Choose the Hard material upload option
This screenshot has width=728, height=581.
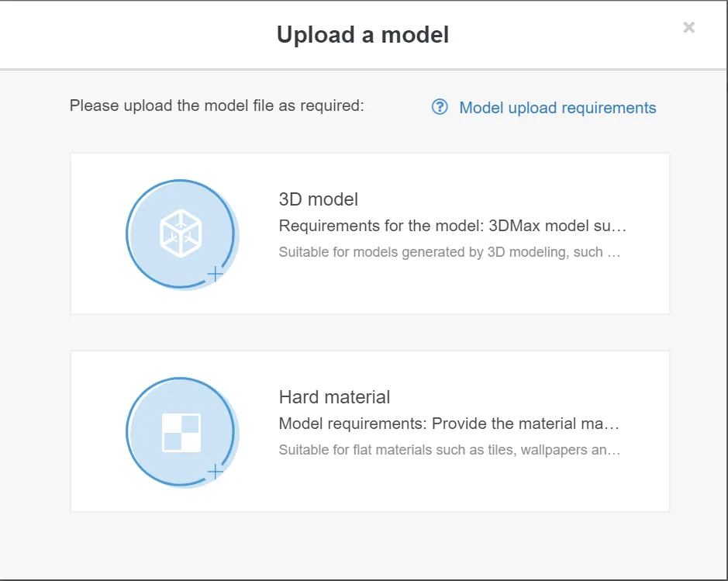370,431
